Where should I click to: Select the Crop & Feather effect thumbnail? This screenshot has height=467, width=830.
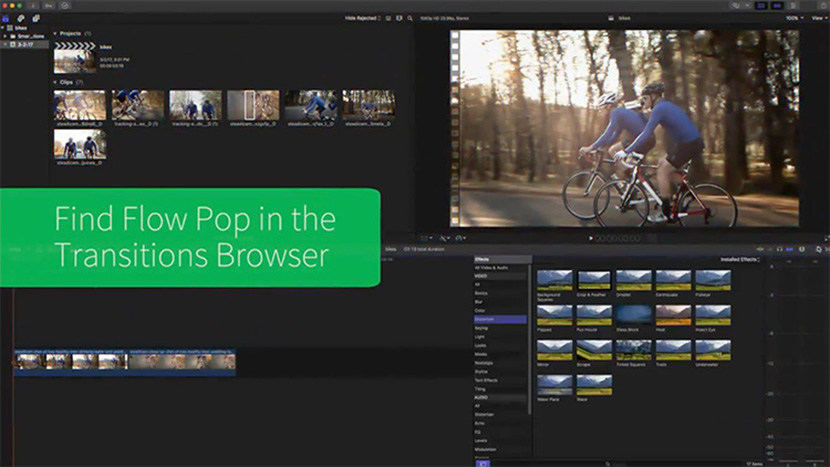point(594,280)
